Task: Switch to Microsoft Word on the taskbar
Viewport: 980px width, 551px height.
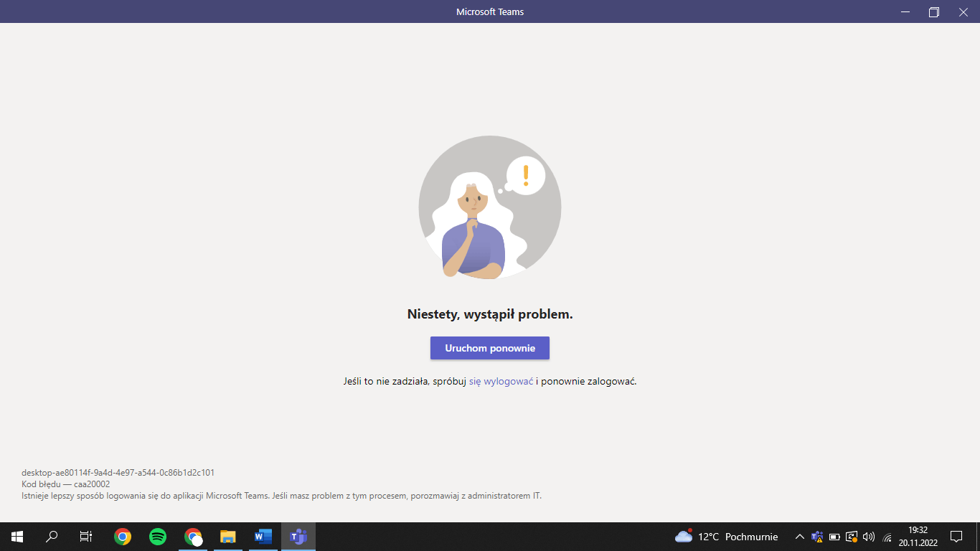Action: pyautogui.click(x=263, y=537)
